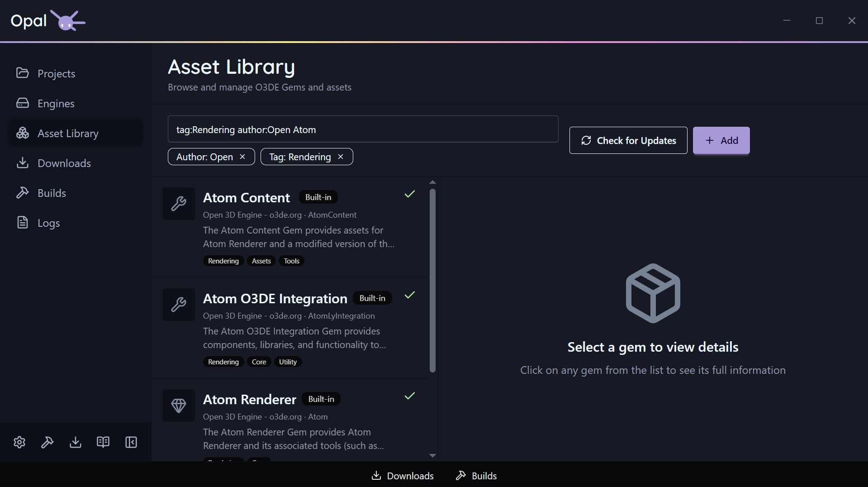The width and height of the screenshot is (868, 487).
Task: Remove the Author: Open filter chip
Action: 242,157
